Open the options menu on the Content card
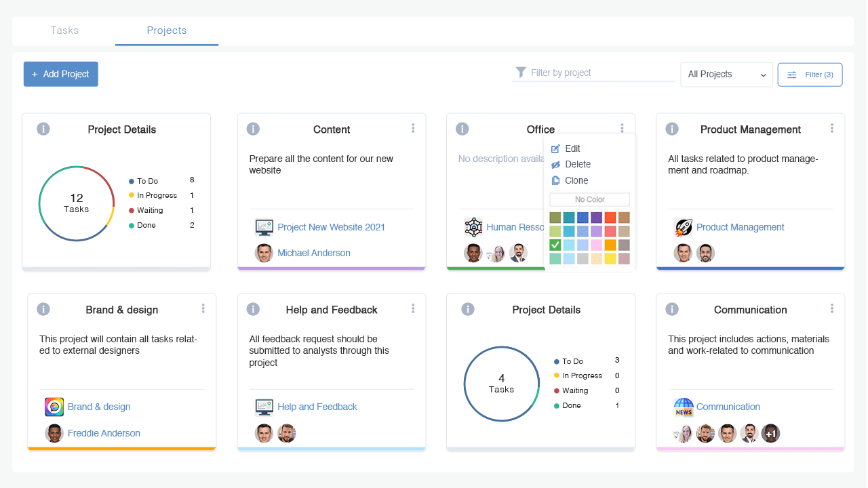Image resolution: width=868 pixels, height=488 pixels. click(x=412, y=128)
